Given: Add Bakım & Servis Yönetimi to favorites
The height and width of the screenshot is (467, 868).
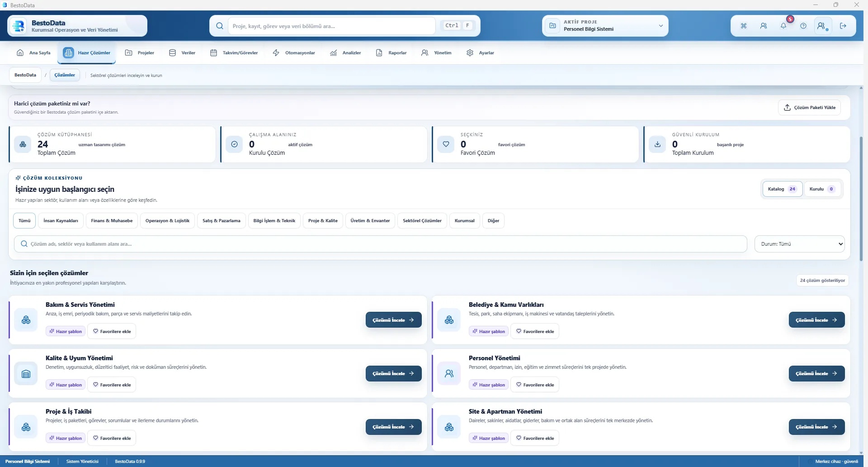Looking at the screenshot, I should 112,331.
